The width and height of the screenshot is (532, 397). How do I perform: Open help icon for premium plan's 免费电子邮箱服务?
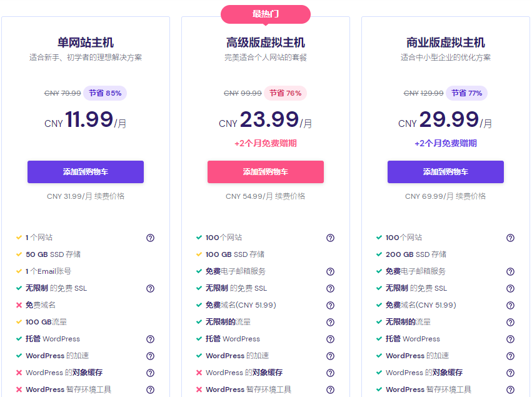330,271
